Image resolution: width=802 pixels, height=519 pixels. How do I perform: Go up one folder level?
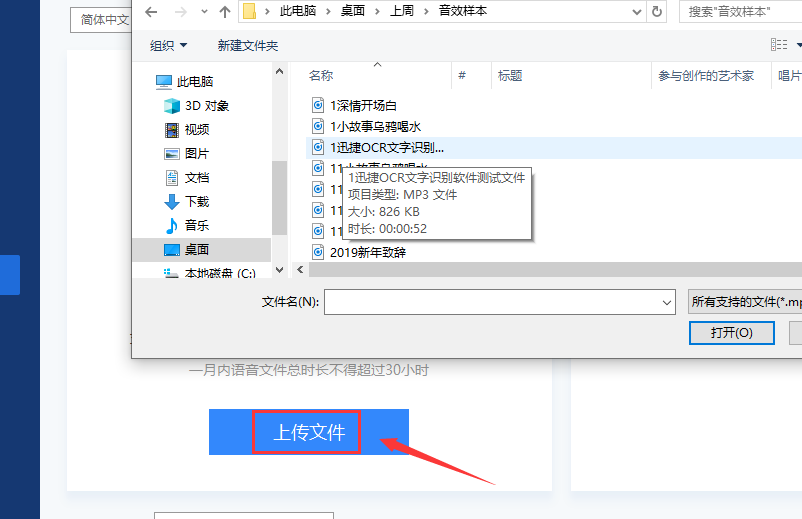(225, 11)
